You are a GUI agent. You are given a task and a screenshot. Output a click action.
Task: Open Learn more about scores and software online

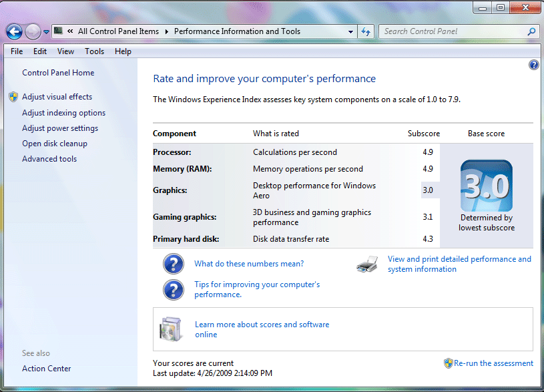262,329
